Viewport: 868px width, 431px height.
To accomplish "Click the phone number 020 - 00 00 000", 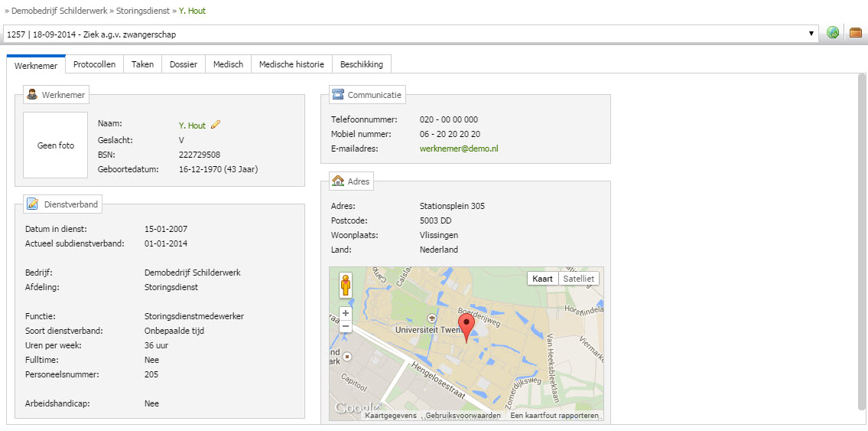I will [449, 119].
